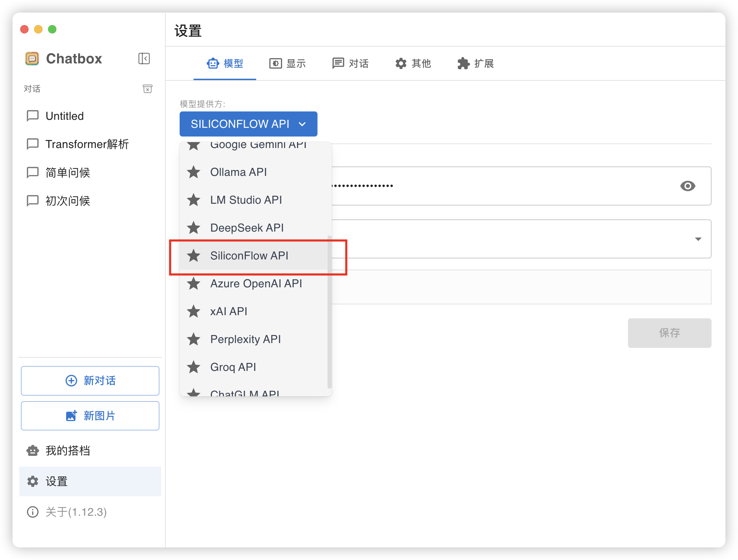Click the chevron on SILICONFLOW API button
The height and width of the screenshot is (560, 738).
tap(302, 124)
